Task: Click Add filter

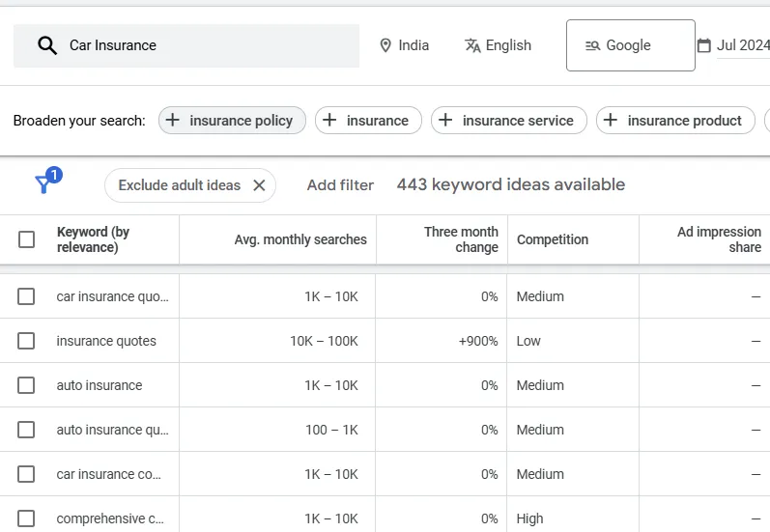Action: [x=340, y=185]
